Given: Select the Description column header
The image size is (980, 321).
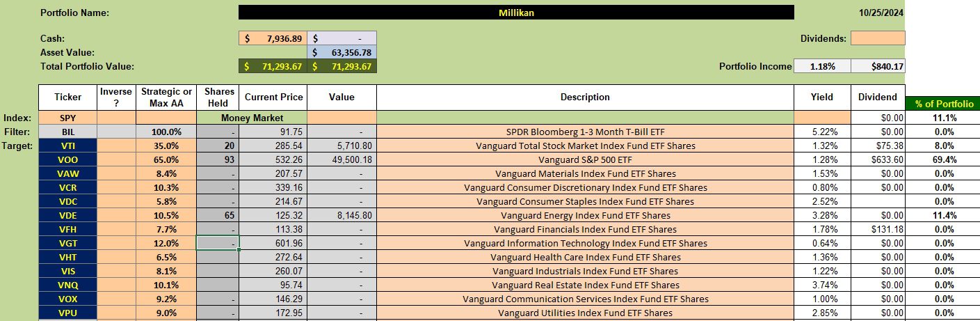Looking at the screenshot, I should [585, 97].
